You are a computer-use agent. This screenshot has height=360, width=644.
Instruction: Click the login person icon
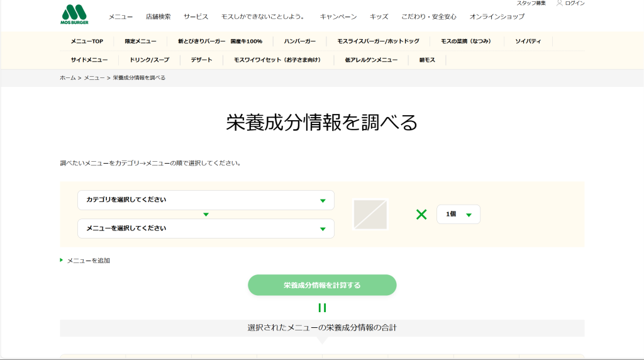pyautogui.click(x=559, y=3)
